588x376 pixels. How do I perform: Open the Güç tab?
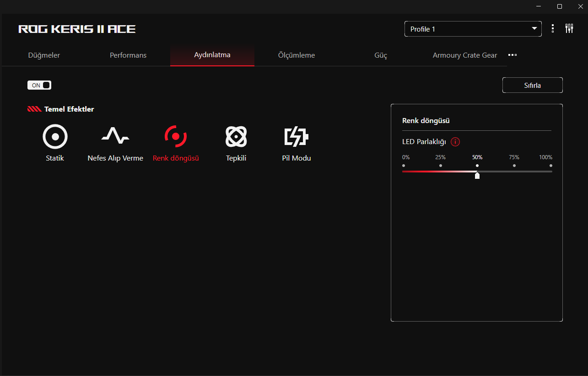pyautogui.click(x=381, y=55)
